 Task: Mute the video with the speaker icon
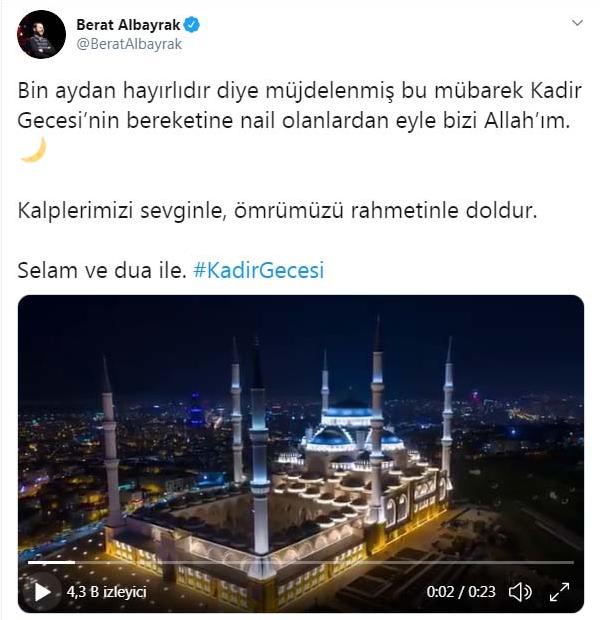click(x=520, y=592)
